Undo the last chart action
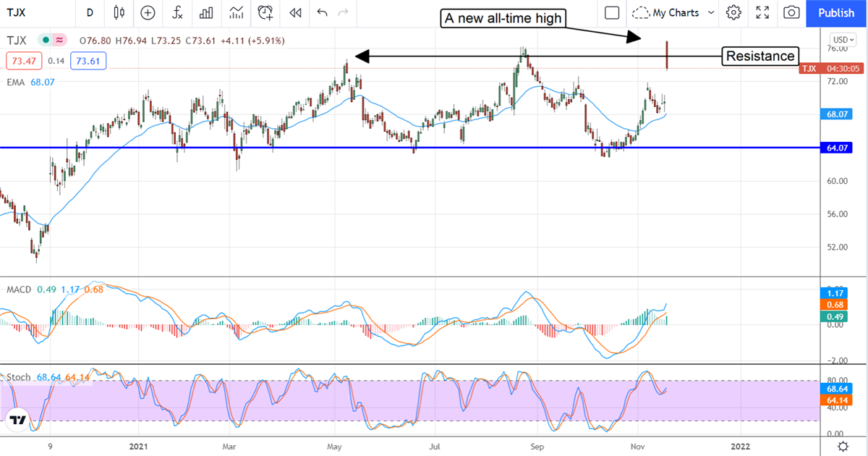The image size is (868, 456). point(322,12)
